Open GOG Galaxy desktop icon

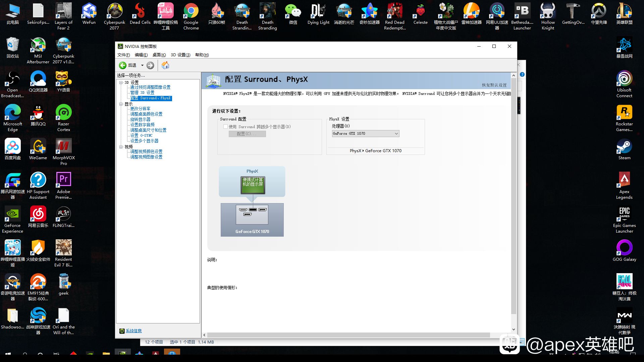624,251
